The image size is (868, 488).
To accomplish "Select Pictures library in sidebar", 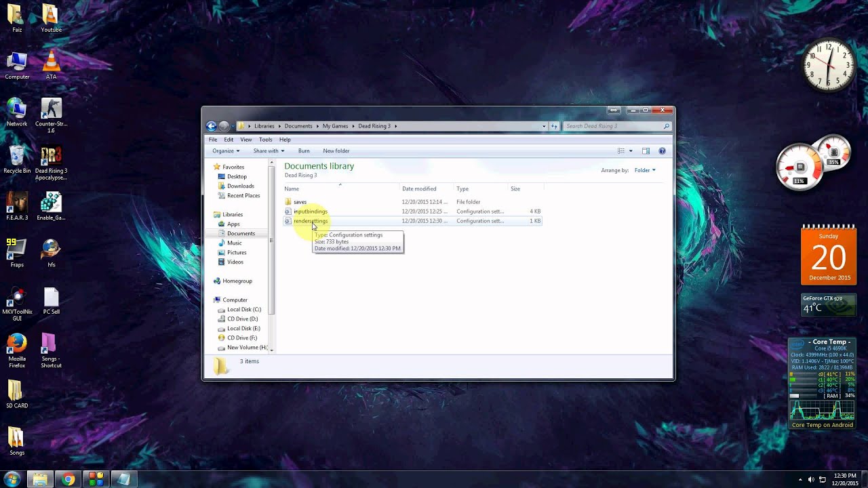I will tap(237, 253).
